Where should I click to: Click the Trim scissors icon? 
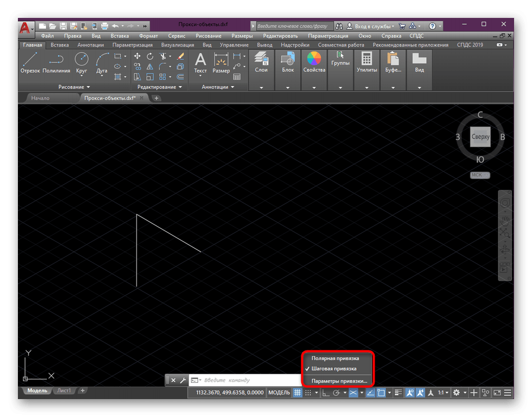pyautogui.click(x=163, y=57)
